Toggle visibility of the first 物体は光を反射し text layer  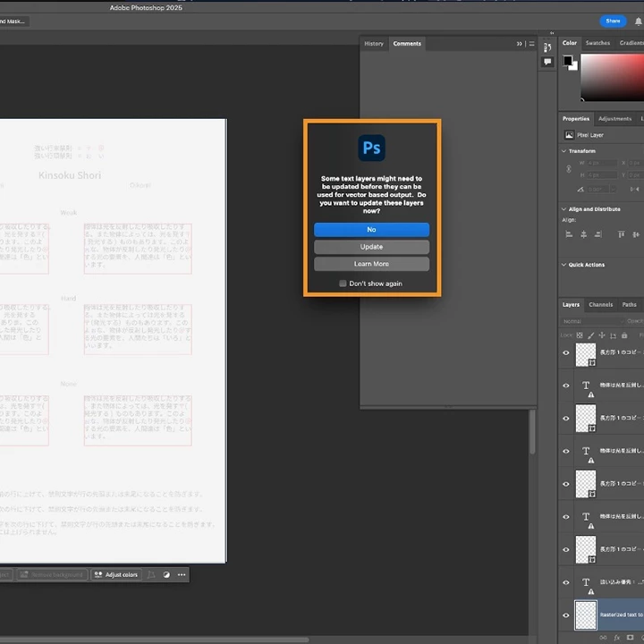coord(566,386)
